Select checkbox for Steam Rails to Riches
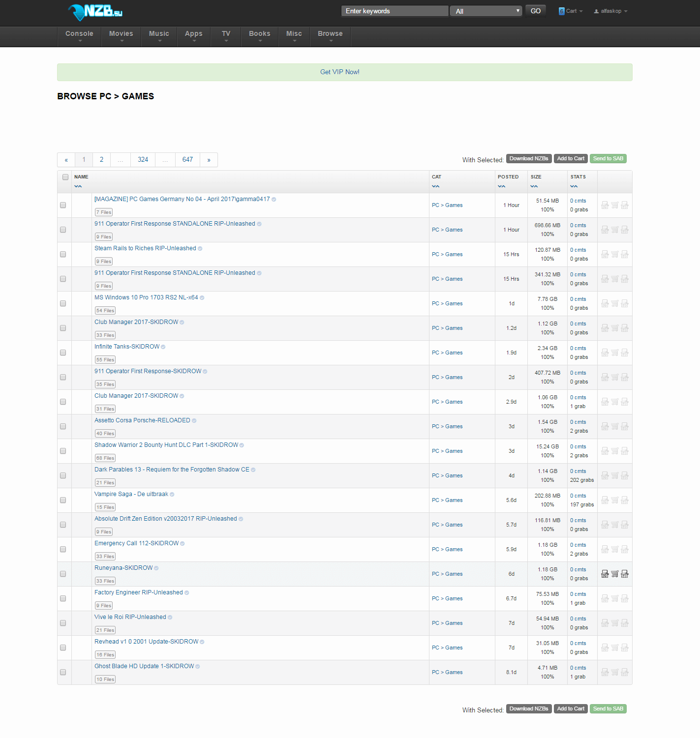Viewport: 700px width, 738px height. click(x=63, y=254)
